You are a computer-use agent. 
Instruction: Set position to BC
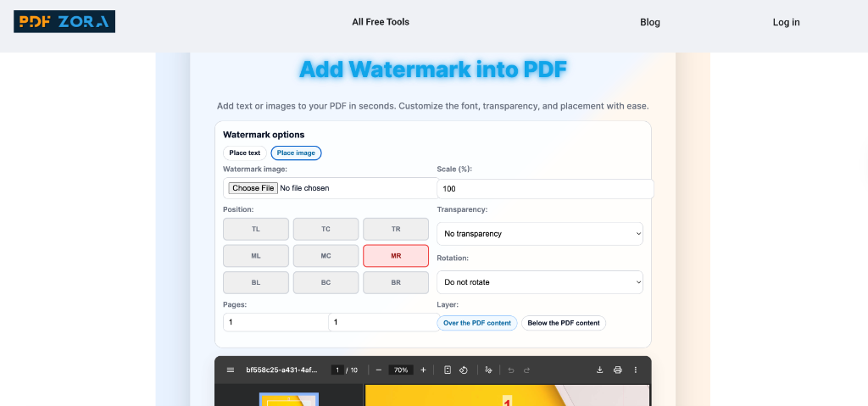[325, 282]
